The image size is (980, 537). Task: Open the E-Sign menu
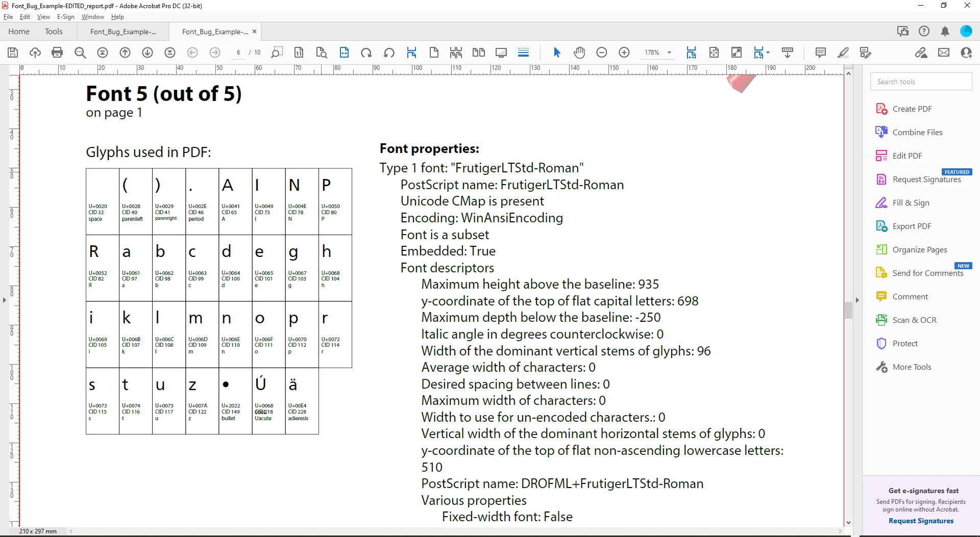[66, 17]
